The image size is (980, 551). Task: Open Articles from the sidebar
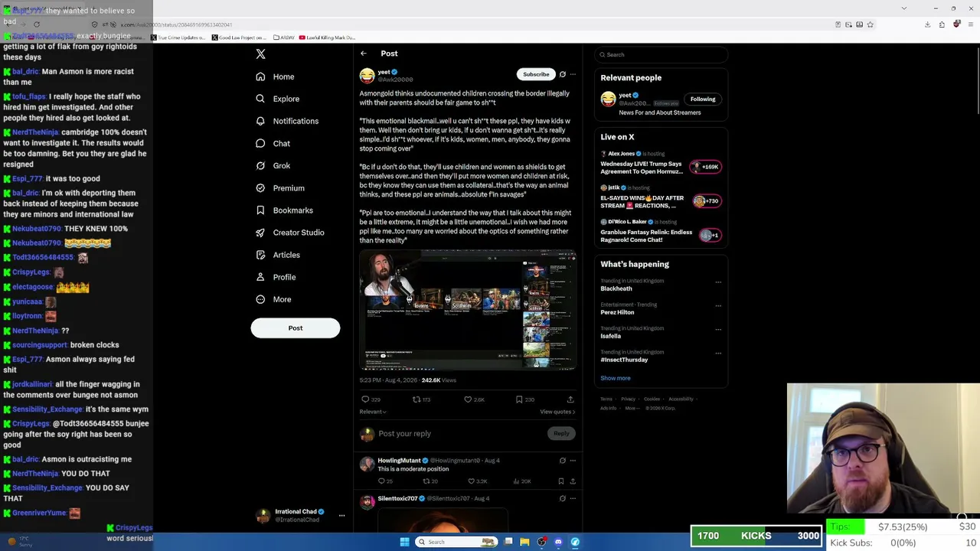pos(277,255)
